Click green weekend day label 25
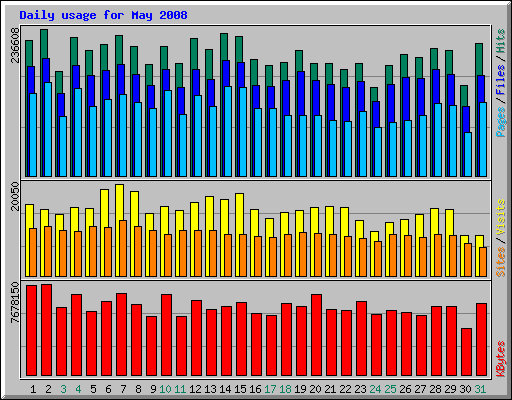 point(390,389)
